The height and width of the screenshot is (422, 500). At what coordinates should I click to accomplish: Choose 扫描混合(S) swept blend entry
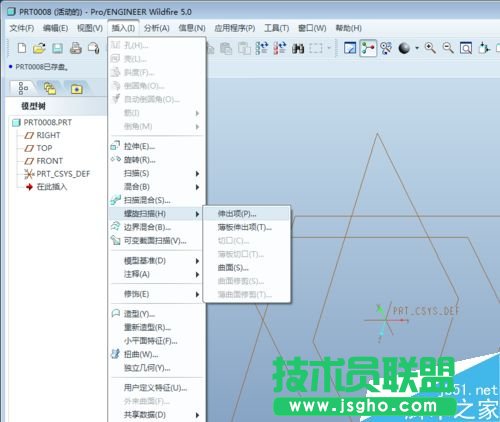coord(156,200)
